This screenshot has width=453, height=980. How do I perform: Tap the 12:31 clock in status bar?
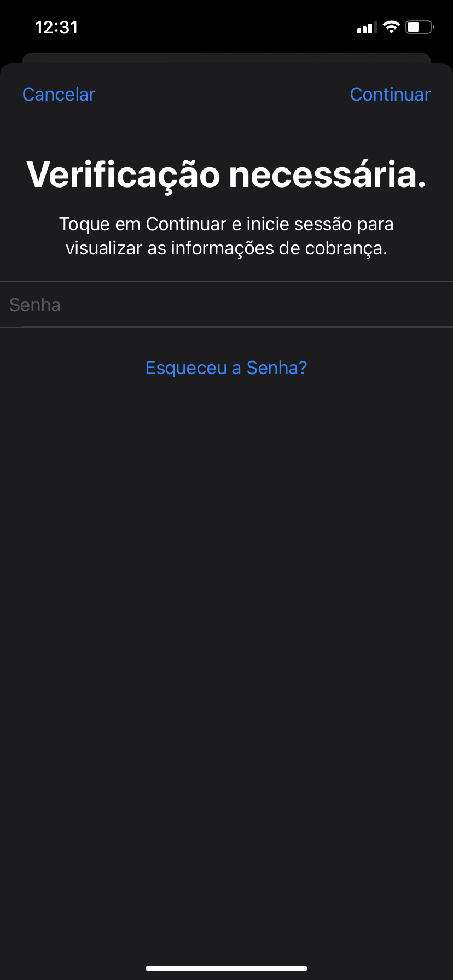coord(56,27)
